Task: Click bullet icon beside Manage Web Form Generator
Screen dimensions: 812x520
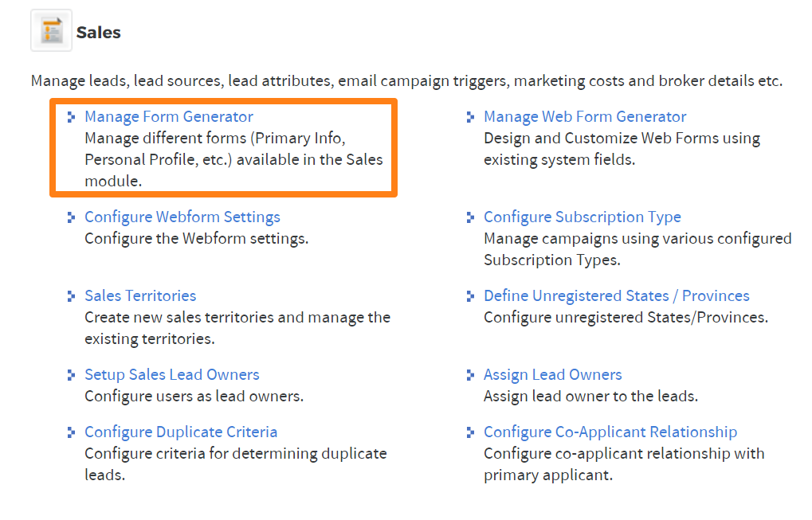Action: tap(471, 117)
